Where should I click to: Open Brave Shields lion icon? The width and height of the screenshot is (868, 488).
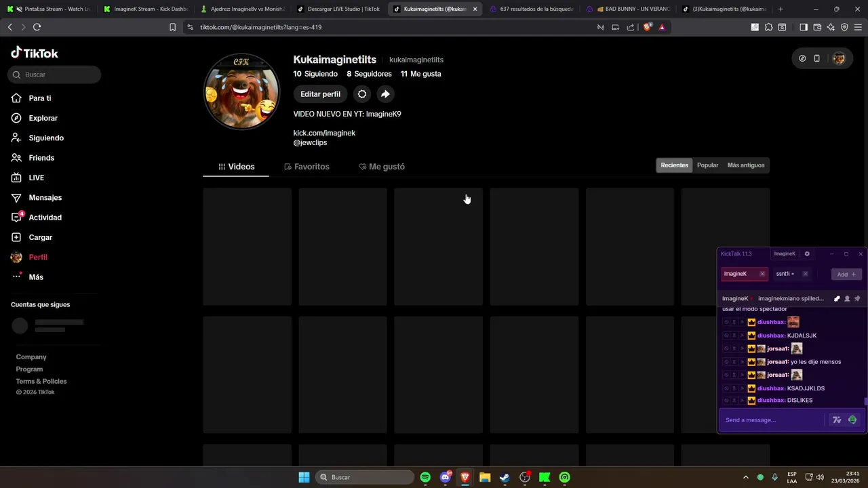(647, 27)
